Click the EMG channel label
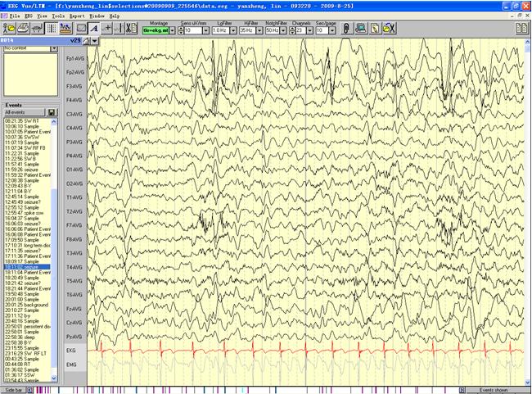Image resolution: width=532 pixels, height=394 pixels. tap(71, 365)
